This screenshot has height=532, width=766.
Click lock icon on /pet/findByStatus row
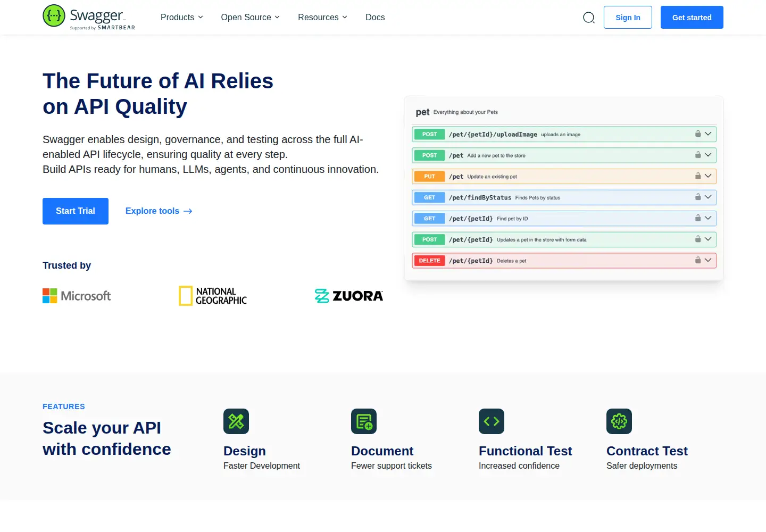tap(698, 197)
